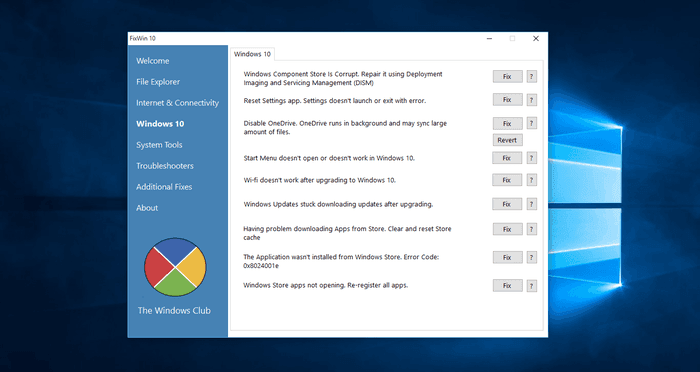This screenshot has height=372, width=700.
Task: Open Internet & Connectivity section
Action: (x=178, y=103)
